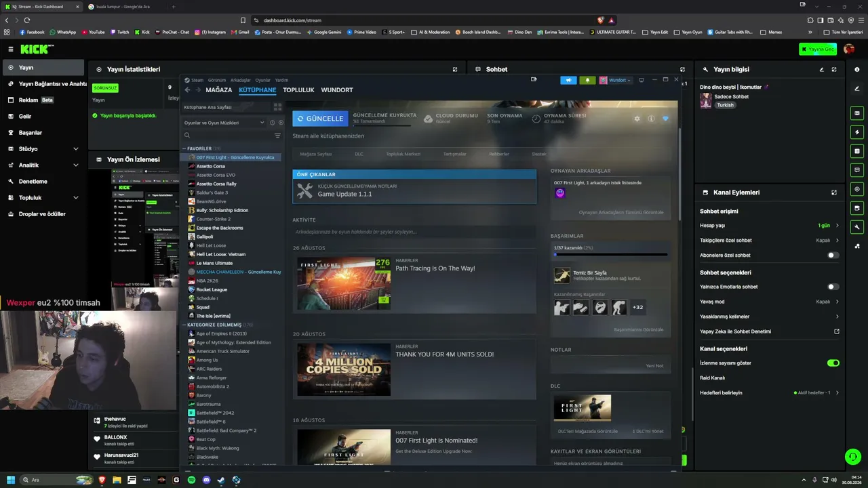Toggle Abonelere özel sohbet switch
Image resolution: width=868 pixels, height=488 pixels.
[x=833, y=256]
